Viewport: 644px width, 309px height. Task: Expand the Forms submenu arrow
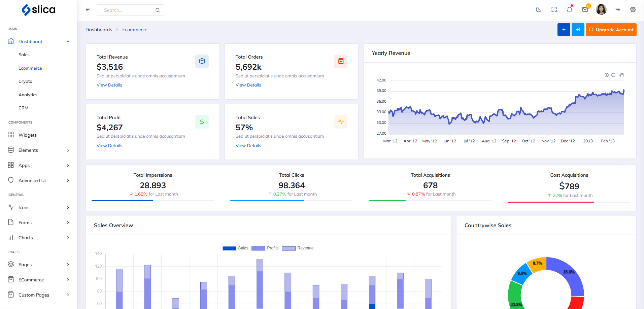68,222
